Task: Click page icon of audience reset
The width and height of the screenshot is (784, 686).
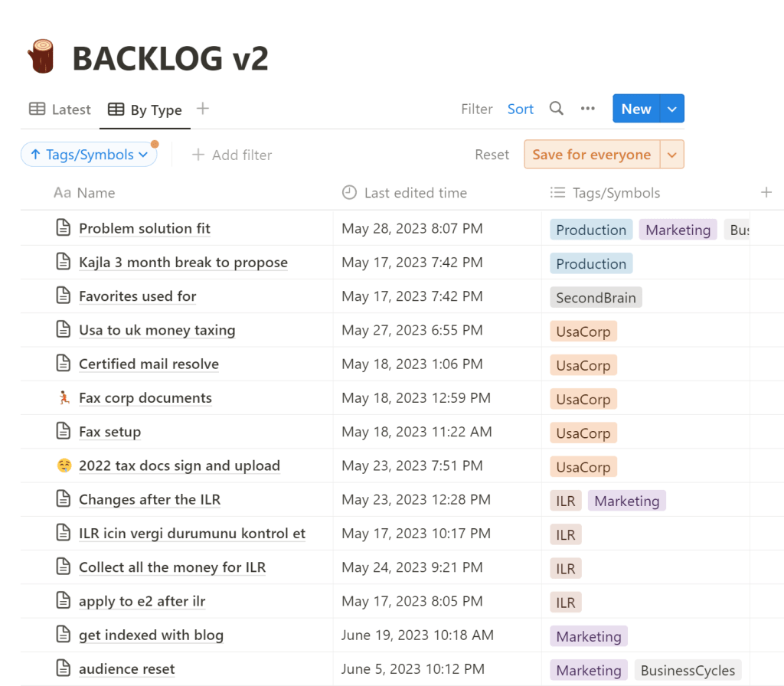Action: (63, 668)
